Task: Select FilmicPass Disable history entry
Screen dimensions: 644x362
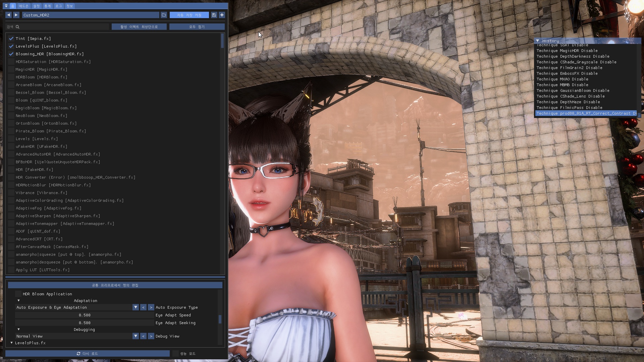Action: tap(569, 108)
